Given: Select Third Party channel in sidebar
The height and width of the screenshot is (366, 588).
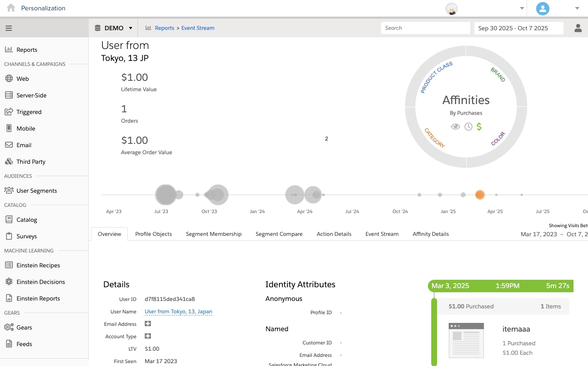Looking at the screenshot, I should (x=31, y=162).
